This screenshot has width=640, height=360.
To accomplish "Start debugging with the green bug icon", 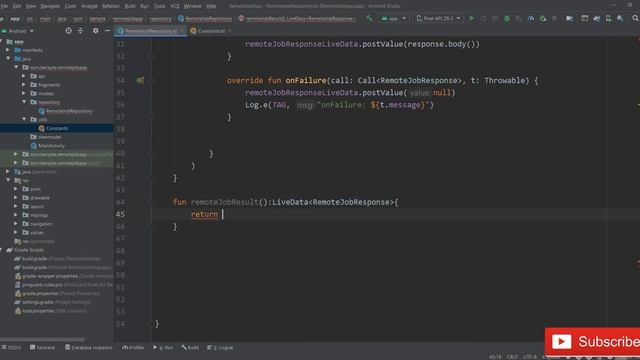I will pos(507,18).
